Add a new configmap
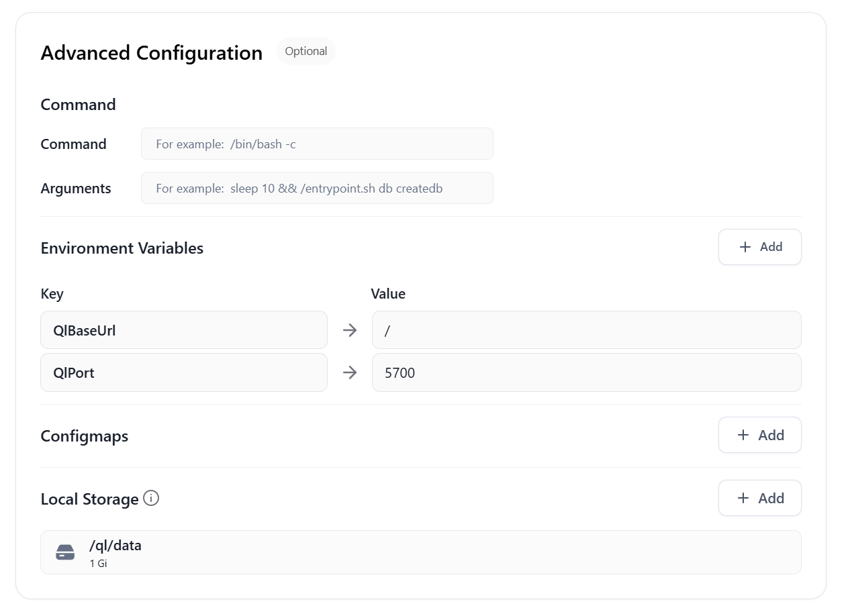This screenshot has height=616, width=850. 759,435
